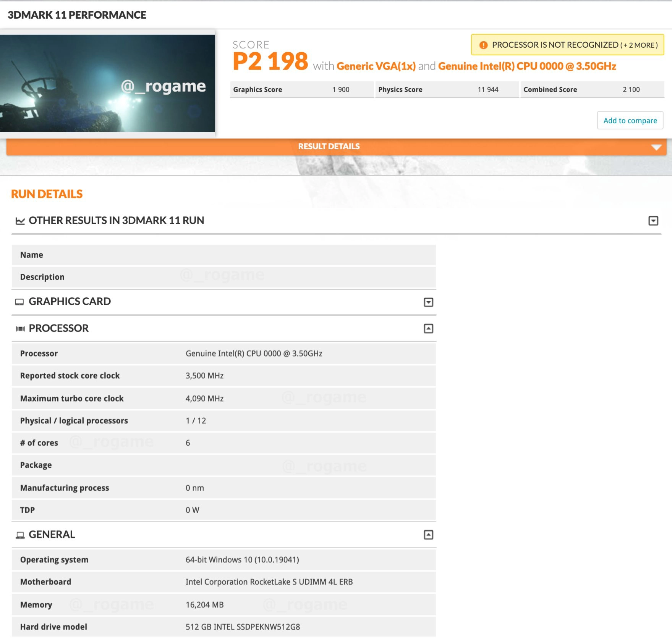The image size is (672, 638).
Task: Click the 3DMark 11 benchmark thumbnail image
Action: coord(107,83)
